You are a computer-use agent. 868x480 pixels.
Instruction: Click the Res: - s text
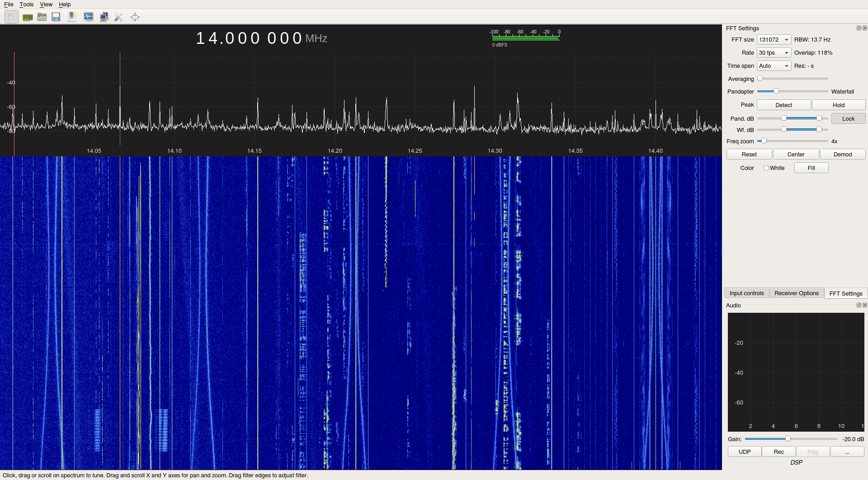click(x=804, y=66)
